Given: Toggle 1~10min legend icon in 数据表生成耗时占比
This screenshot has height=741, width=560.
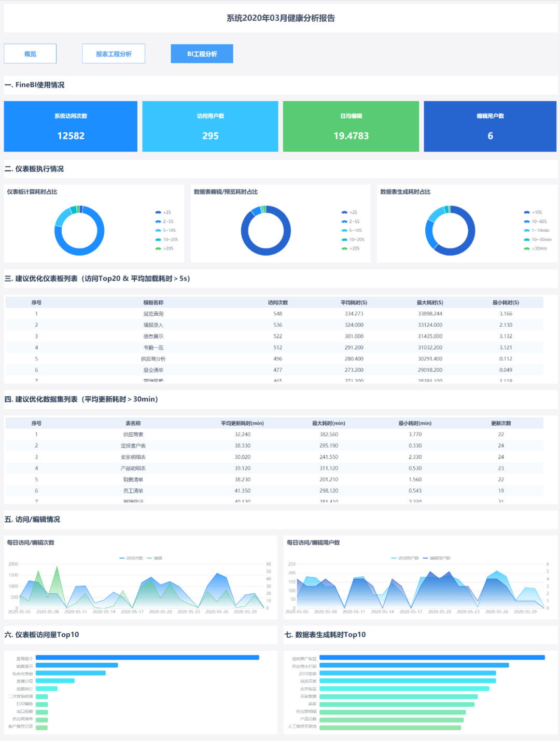Looking at the screenshot, I should [527, 231].
